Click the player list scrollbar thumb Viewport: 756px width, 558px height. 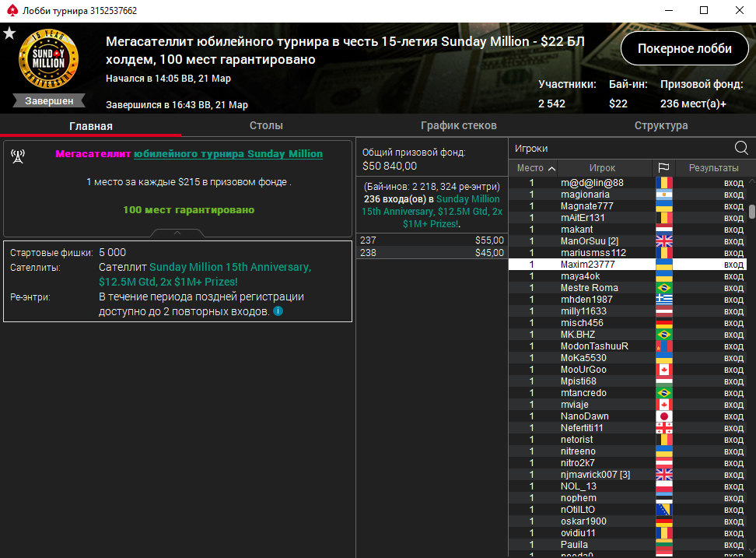point(751,211)
